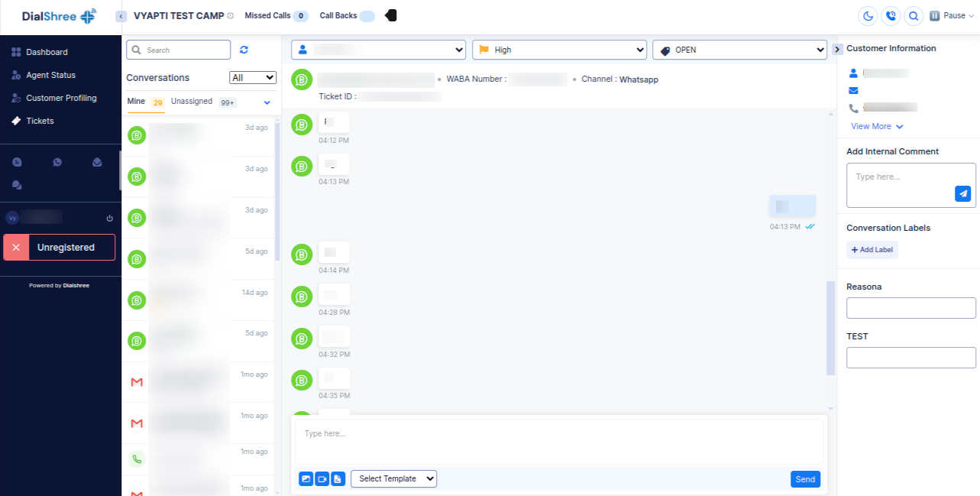Click the DialShree logo
The width and height of the screenshot is (980, 496).
[x=59, y=16]
